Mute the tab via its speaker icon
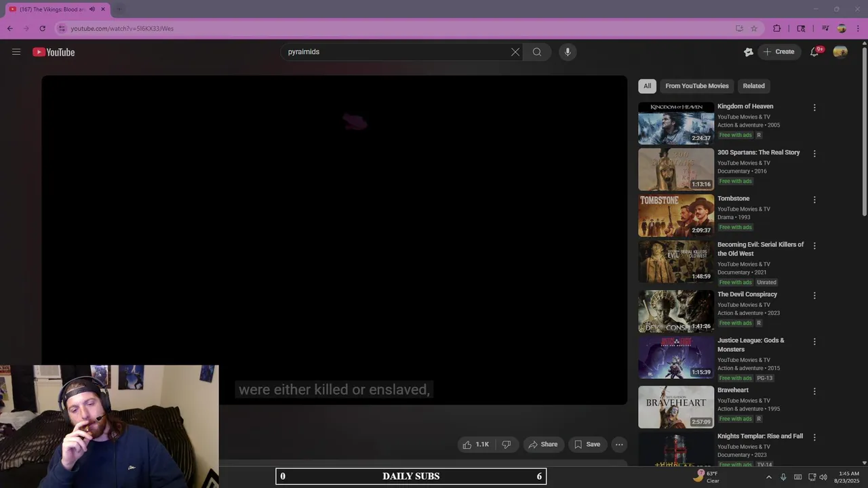Screen dimensions: 868x488 (92, 9)
